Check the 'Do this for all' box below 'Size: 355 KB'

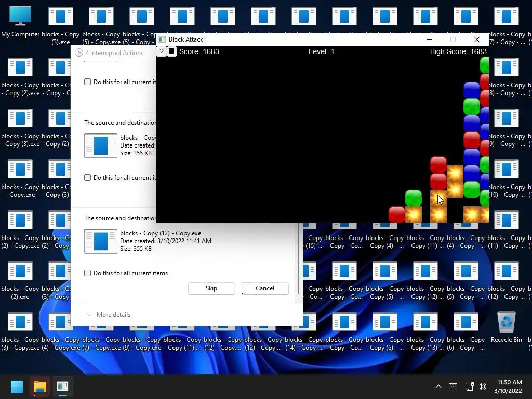87,178
